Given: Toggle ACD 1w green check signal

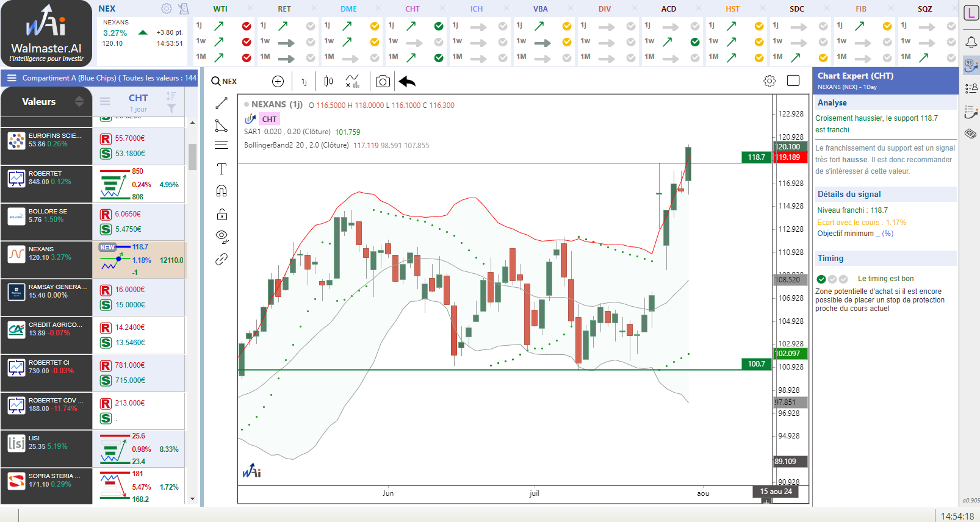Looking at the screenshot, I should 695,42.
